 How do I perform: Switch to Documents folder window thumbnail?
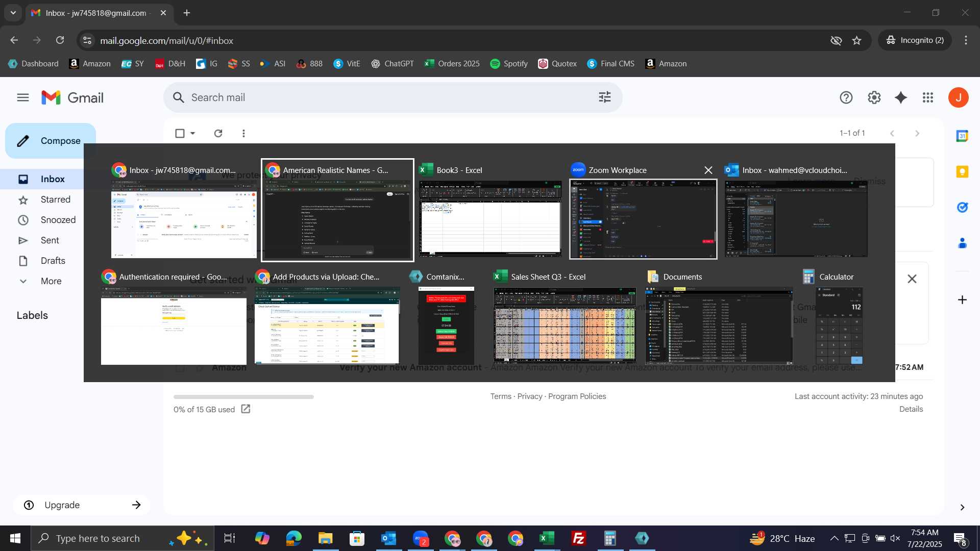coord(719,317)
